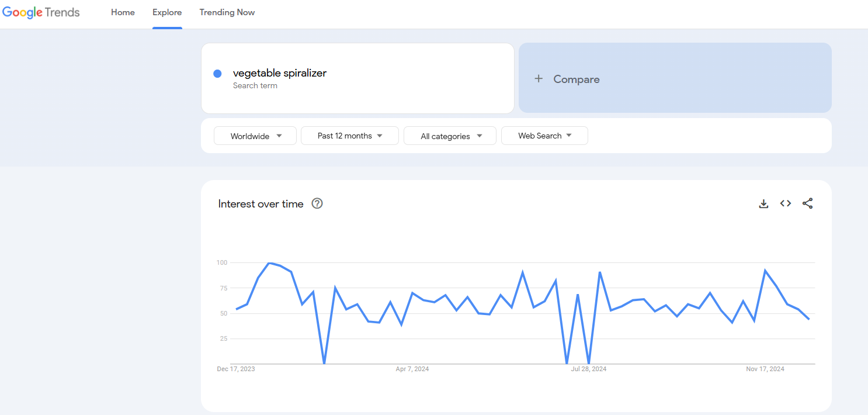Screen dimensions: 868x415
Task: Open the Past 12 months time range dropdown
Action: (350, 136)
